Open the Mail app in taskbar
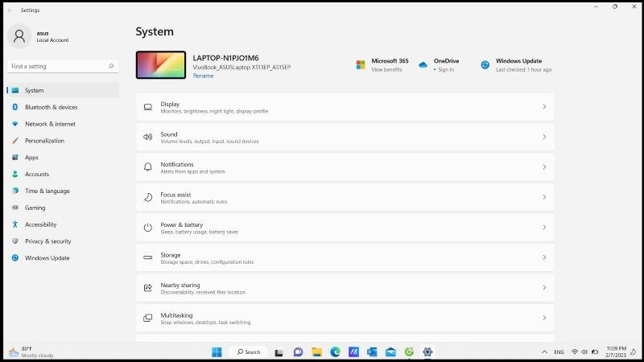Screen dimensions: 644x362 click(390, 352)
